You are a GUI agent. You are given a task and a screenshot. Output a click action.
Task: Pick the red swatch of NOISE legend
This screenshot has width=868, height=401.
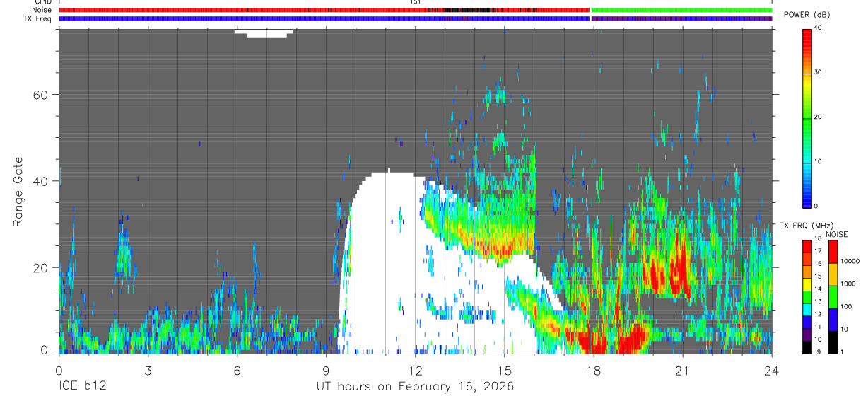click(833, 252)
